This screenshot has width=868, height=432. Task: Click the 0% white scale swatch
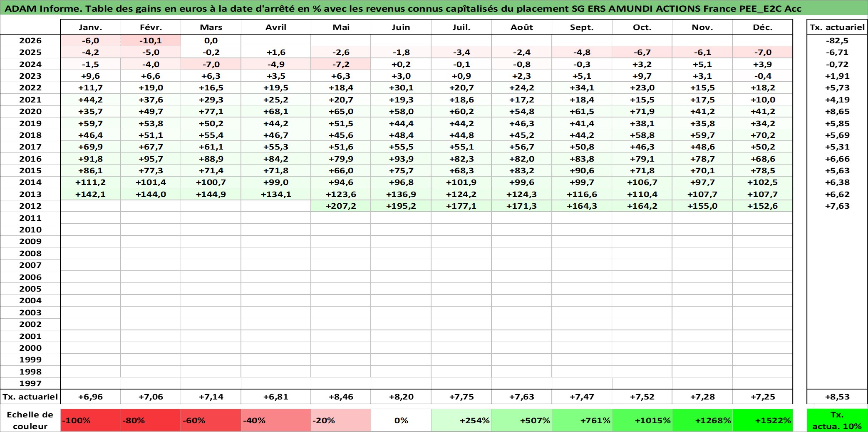point(401,420)
